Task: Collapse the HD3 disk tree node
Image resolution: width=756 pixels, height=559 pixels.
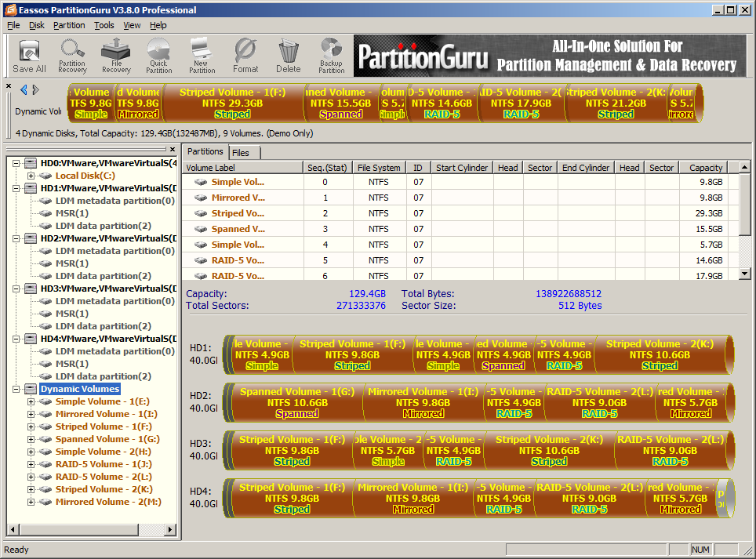Action: coord(16,289)
